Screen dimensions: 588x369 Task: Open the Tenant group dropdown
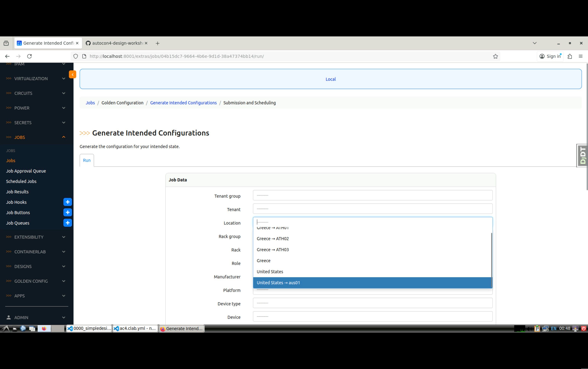[372, 195]
